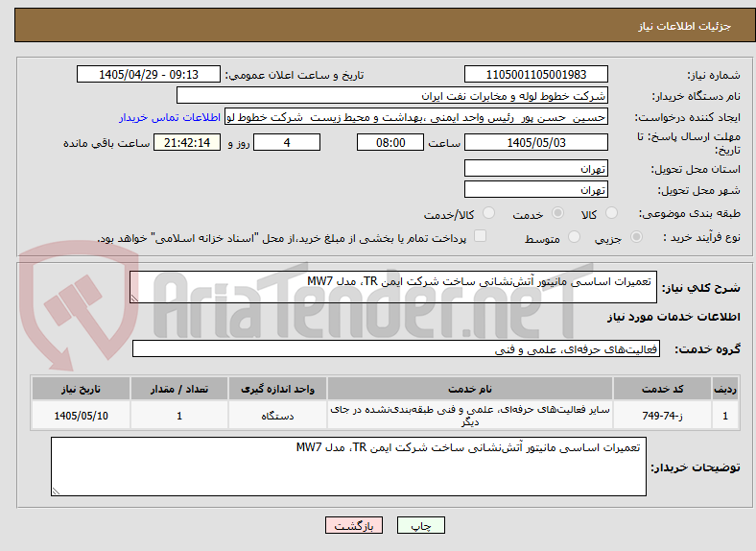Click the توضیحات خریدار notes textarea

pyautogui.click(x=348, y=467)
